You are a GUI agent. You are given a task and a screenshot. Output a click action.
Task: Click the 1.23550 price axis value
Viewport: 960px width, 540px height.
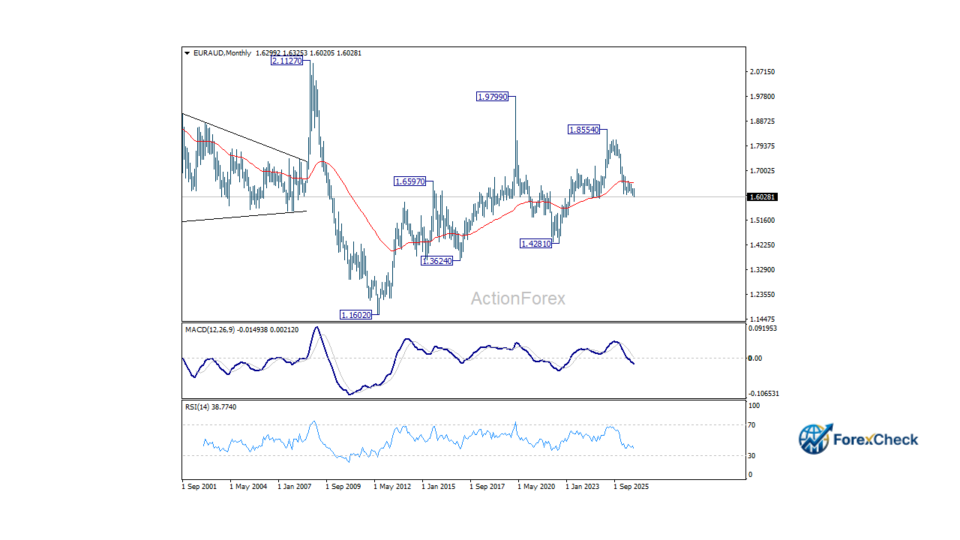pos(762,294)
